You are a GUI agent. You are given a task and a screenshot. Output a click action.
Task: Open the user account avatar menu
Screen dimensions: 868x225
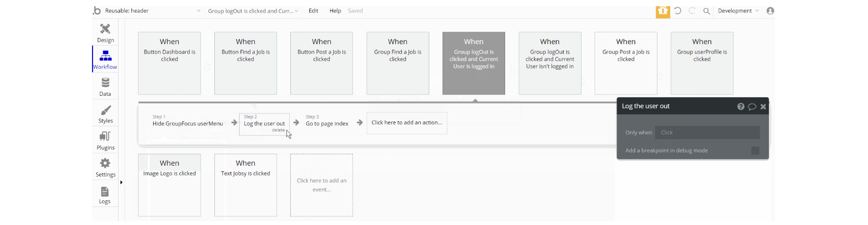[770, 11]
